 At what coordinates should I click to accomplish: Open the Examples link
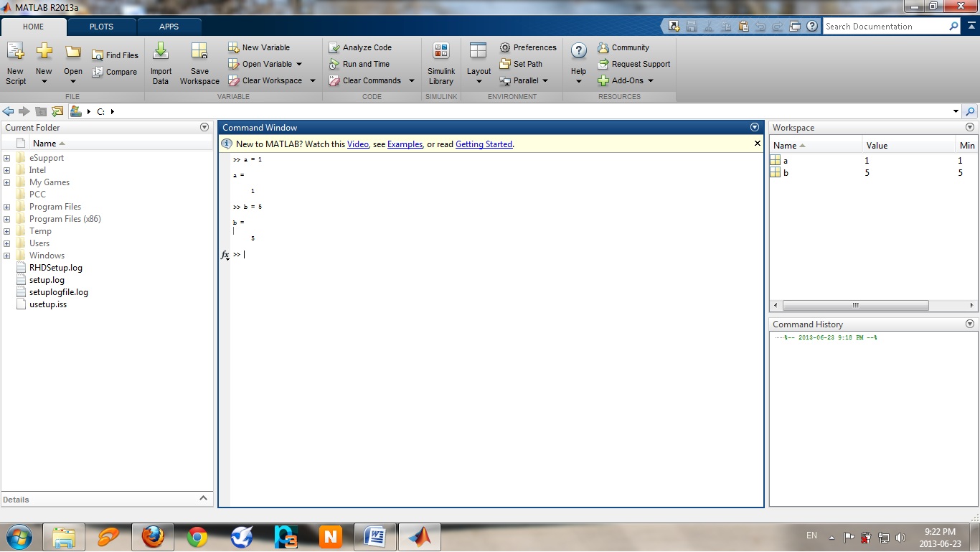405,144
